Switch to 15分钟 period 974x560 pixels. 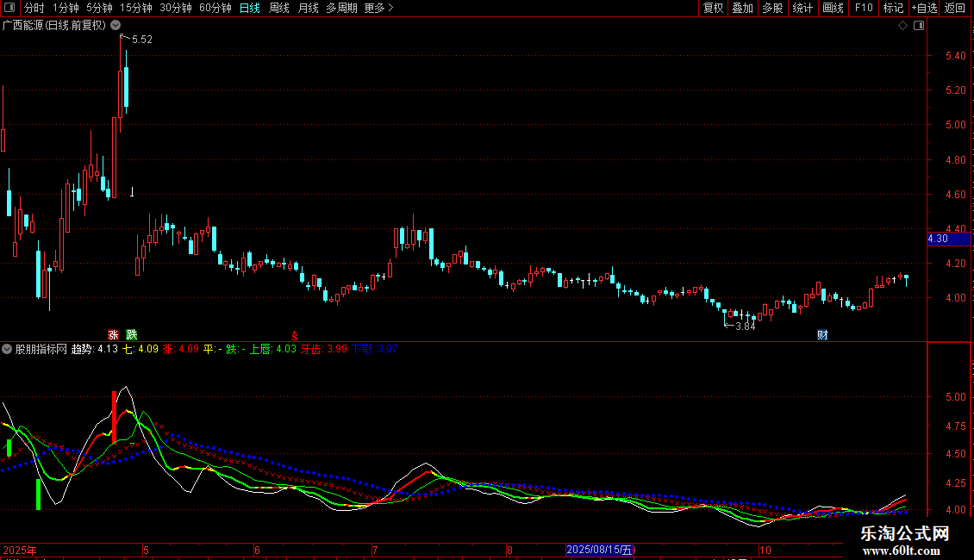tap(136, 8)
